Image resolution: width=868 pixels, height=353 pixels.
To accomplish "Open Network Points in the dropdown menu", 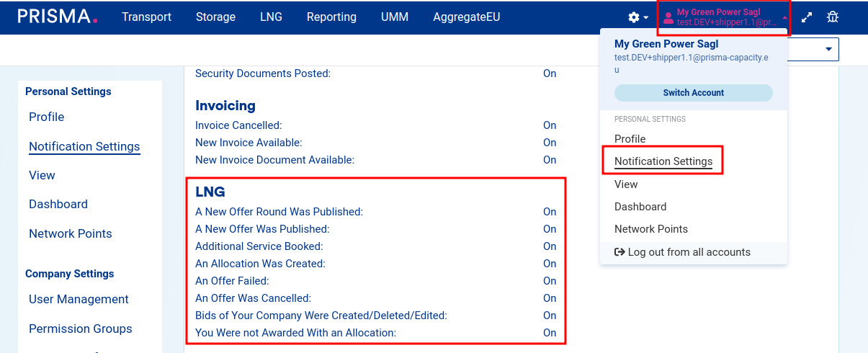I will [x=650, y=229].
